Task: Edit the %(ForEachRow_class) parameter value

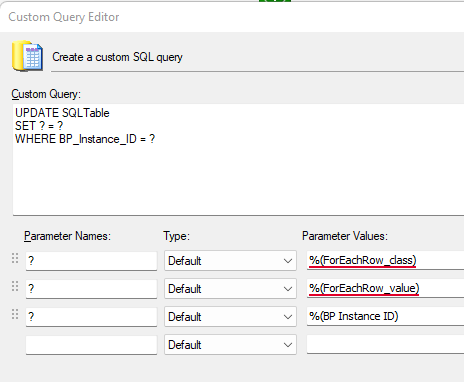Action: coord(385,260)
